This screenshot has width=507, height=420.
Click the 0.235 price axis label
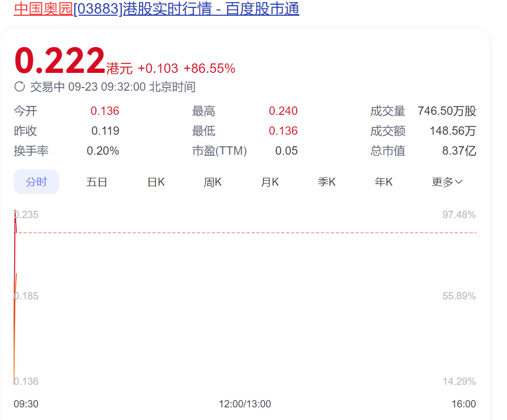(26, 214)
